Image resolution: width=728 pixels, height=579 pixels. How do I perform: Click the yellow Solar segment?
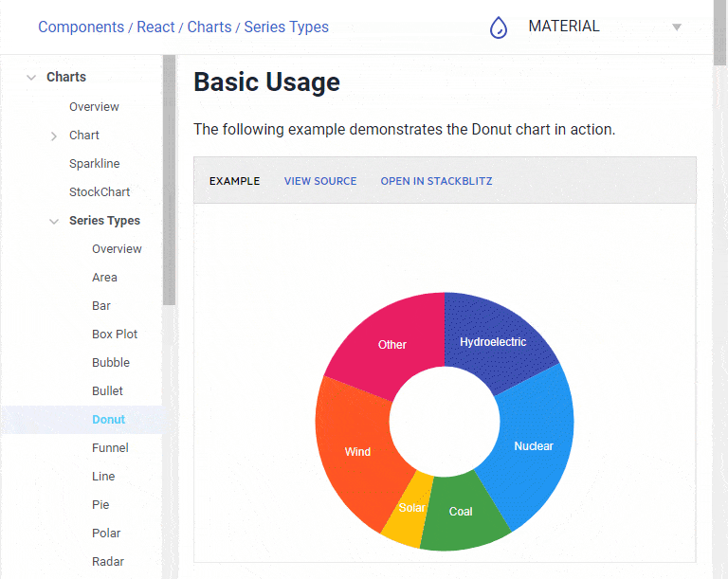pyautogui.click(x=409, y=509)
